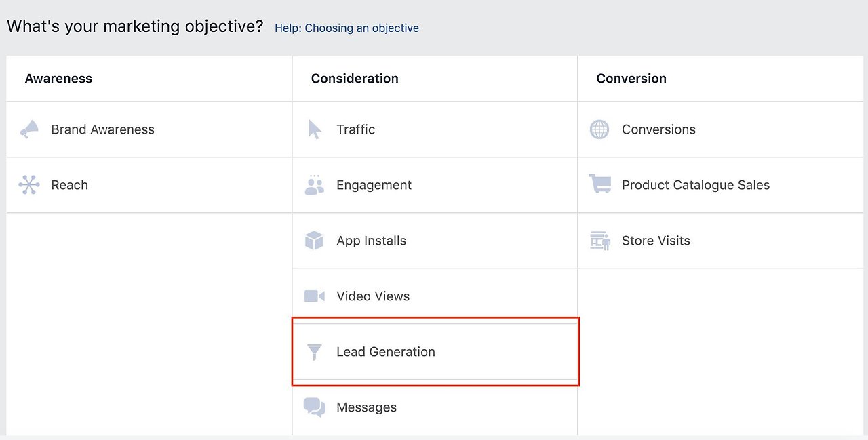
Task: Click the Engagement audience icon
Action: (314, 184)
